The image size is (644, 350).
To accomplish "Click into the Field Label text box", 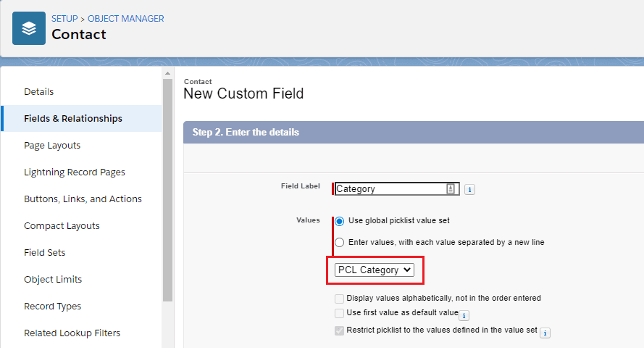I will [x=390, y=189].
